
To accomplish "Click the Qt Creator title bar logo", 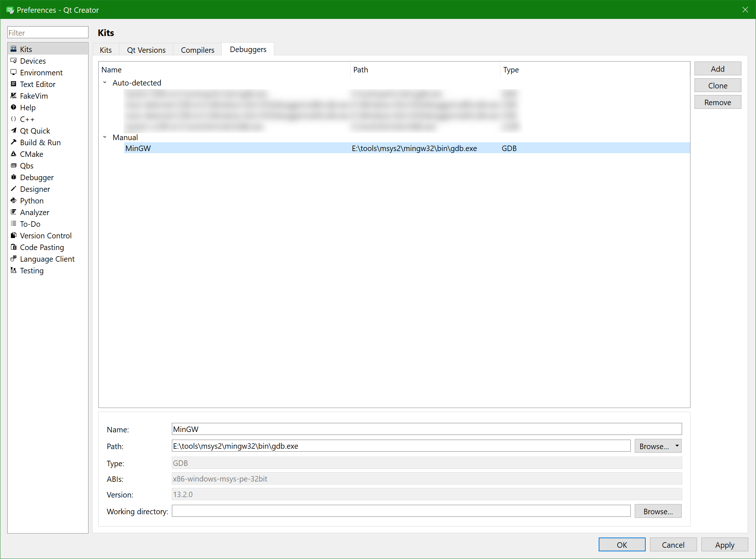I will 10,10.
